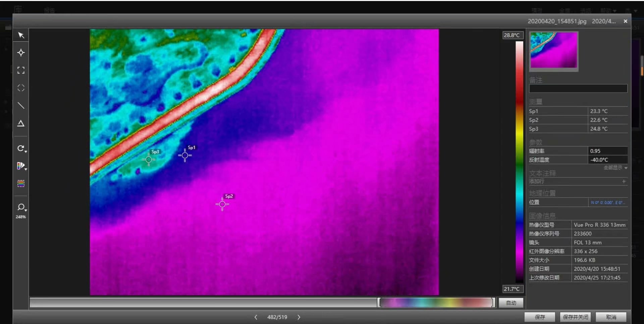Click the thermal image mode icon

click(x=21, y=183)
